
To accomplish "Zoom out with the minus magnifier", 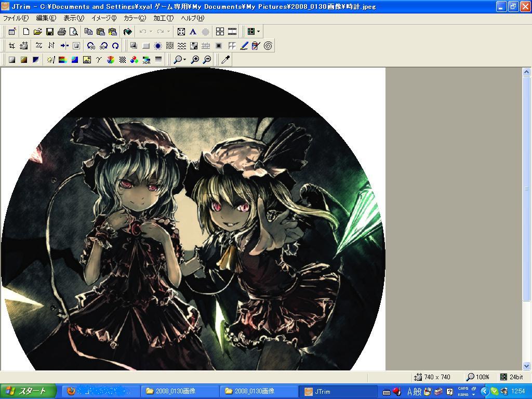I will 207,60.
